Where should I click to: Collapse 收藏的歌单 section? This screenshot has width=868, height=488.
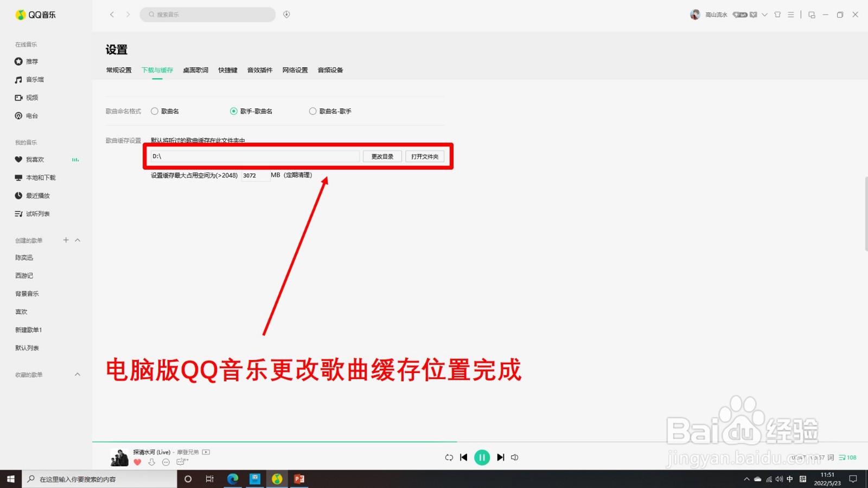pyautogui.click(x=78, y=374)
